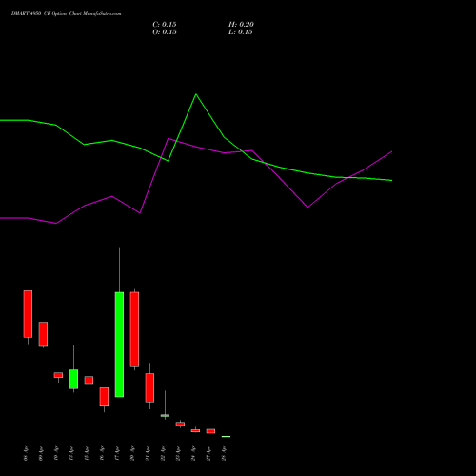Screen dimensions: 476x476
Task: Click the 10 Apr date label
Action: (56, 453)
